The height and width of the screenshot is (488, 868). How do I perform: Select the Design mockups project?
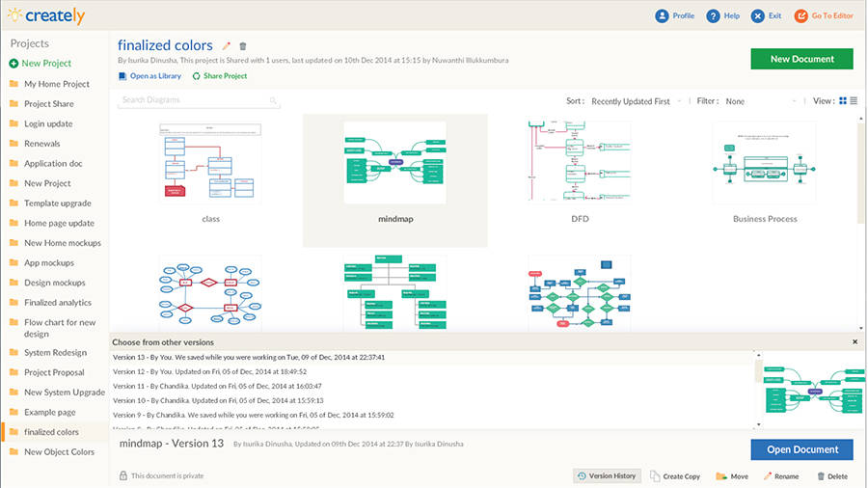tap(54, 283)
